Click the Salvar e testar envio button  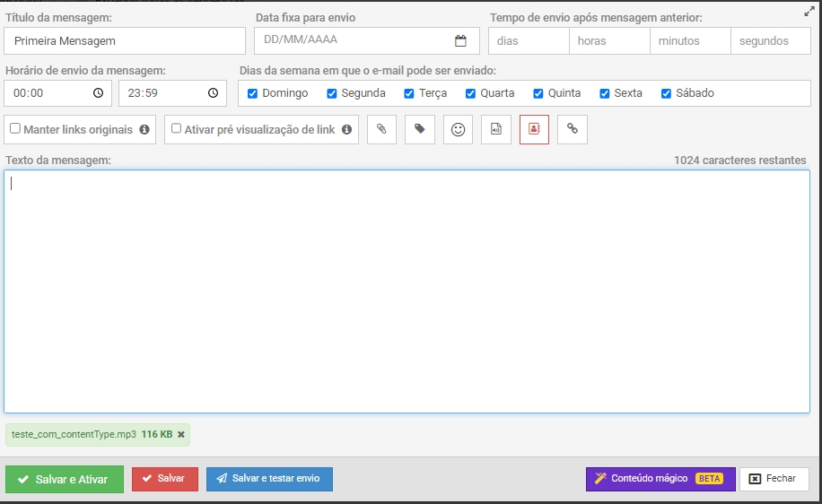pyautogui.click(x=269, y=479)
